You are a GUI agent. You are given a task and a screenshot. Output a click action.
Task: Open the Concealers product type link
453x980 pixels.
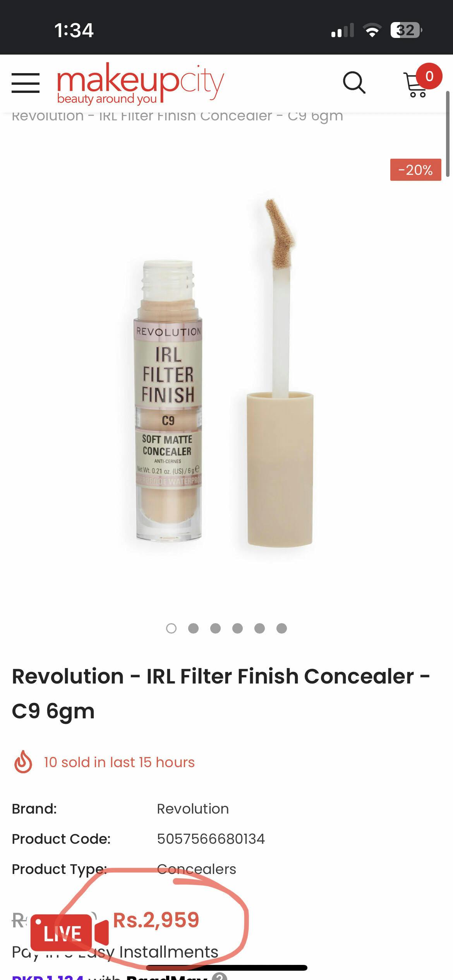(196, 869)
